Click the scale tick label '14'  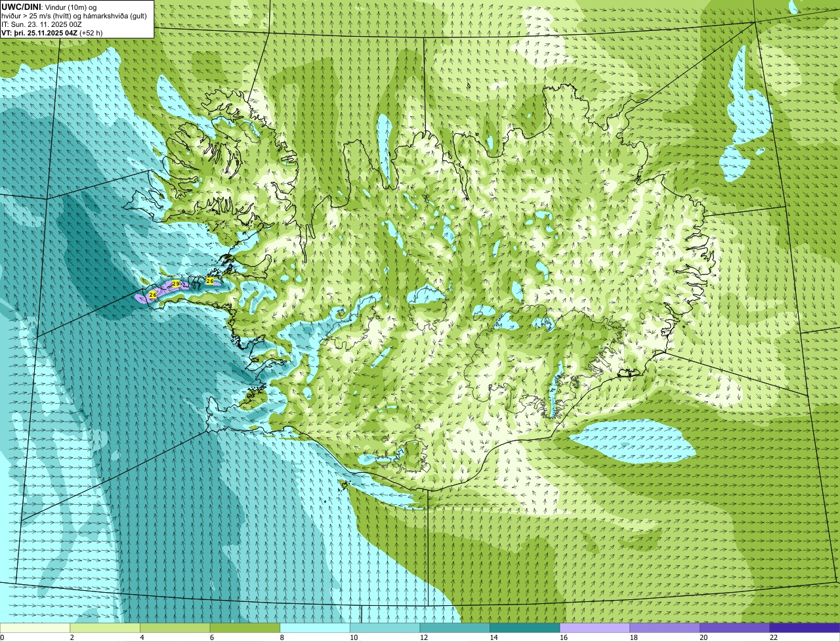point(493,637)
